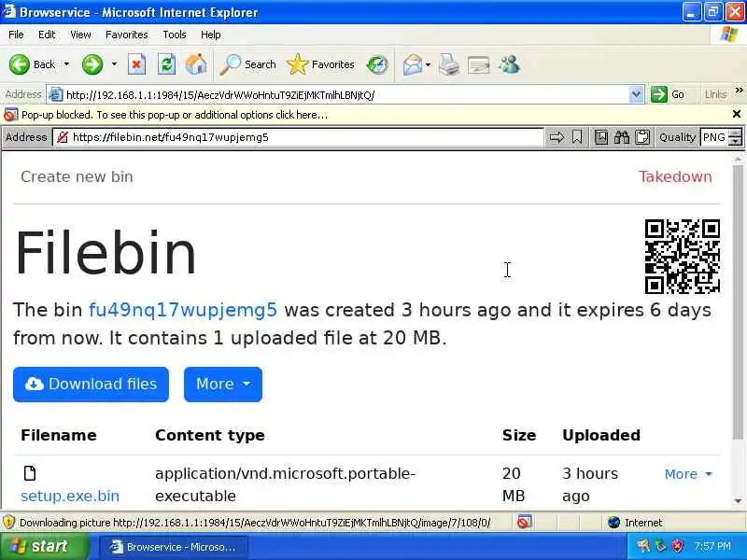Viewport: 747px width, 560px height.
Task: Click the first system tray icon
Action: tap(643, 546)
